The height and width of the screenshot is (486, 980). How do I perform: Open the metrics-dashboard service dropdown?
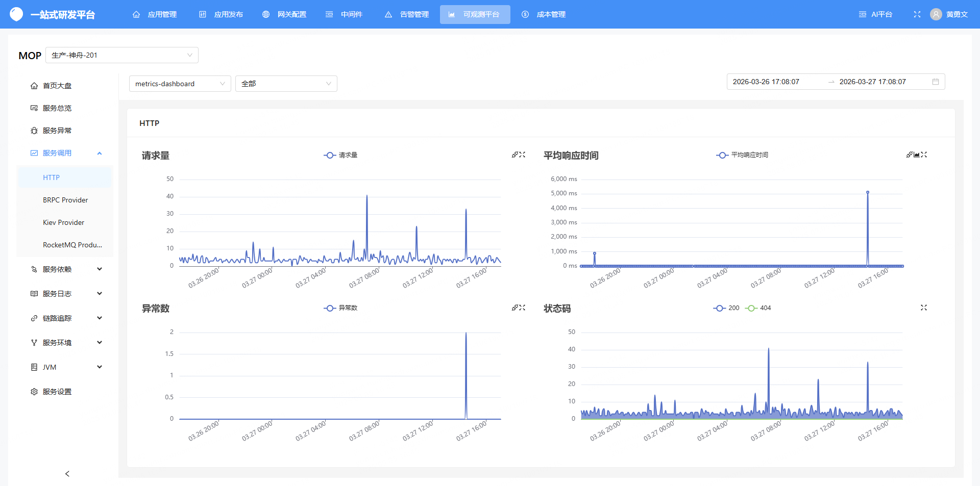point(180,84)
